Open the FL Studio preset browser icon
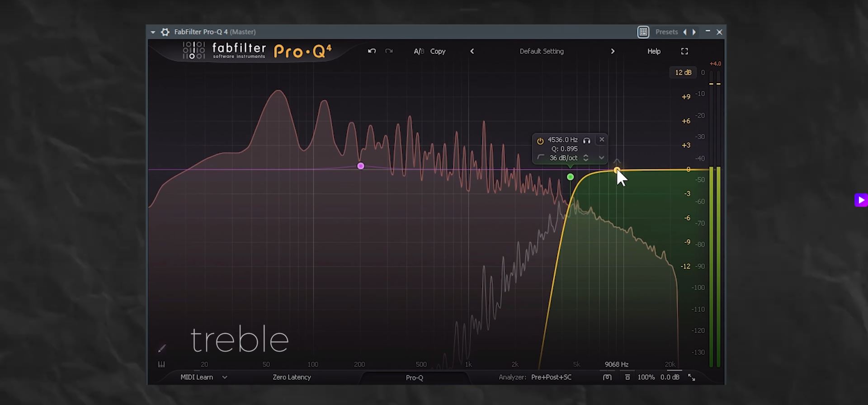The height and width of the screenshot is (405, 868). [643, 32]
